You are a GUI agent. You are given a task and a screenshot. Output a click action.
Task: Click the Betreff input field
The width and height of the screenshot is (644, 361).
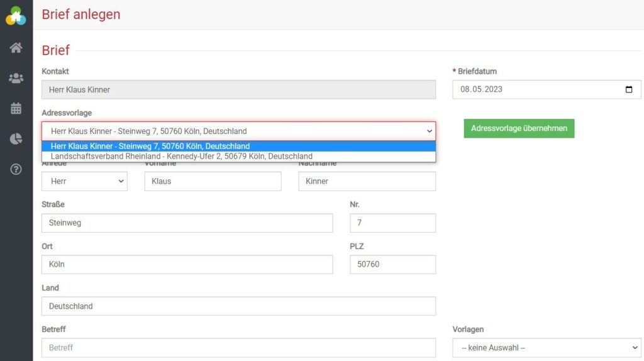point(238,348)
